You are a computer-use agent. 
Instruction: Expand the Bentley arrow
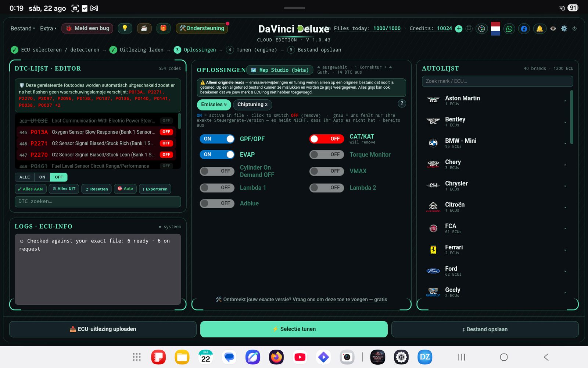click(565, 122)
